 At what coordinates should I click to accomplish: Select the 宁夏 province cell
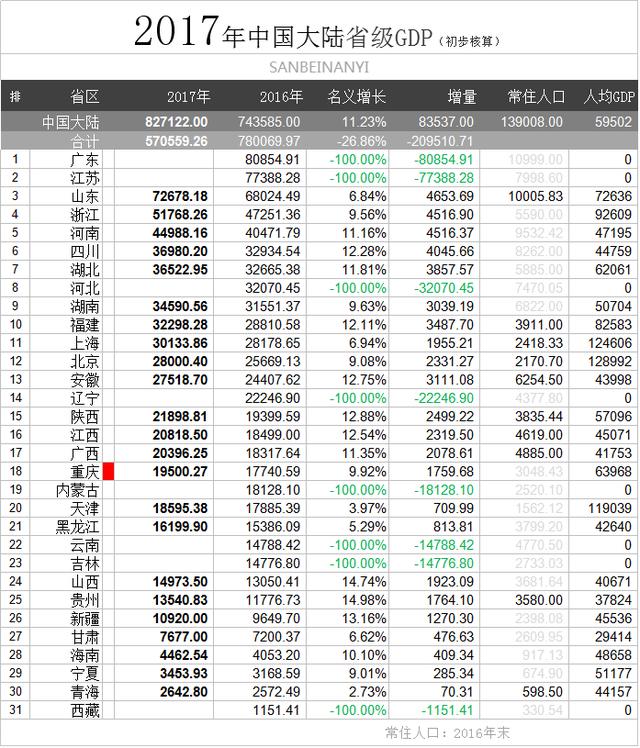click(x=84, y=674)
